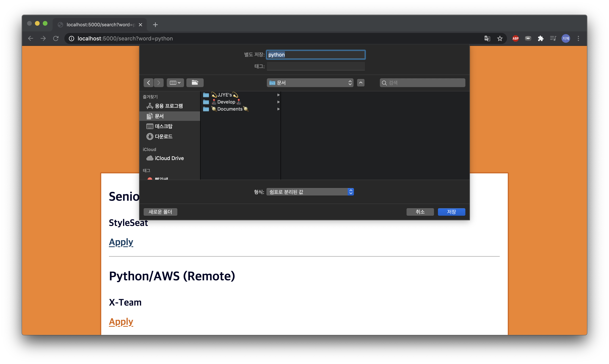This screenshot has width=609, height=364.
Task: Toggle the bookmark star for this page
Action: click(x=500, y=38)
